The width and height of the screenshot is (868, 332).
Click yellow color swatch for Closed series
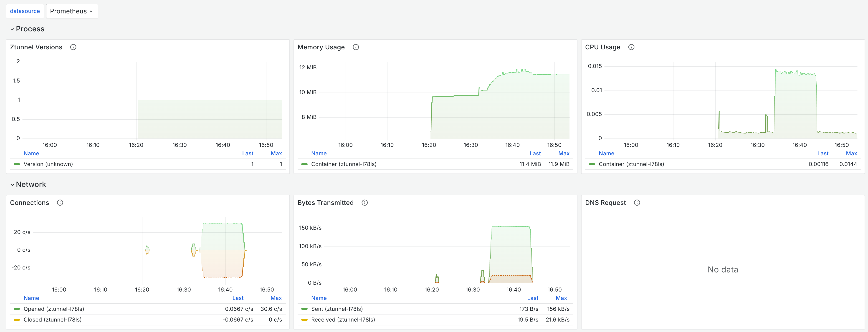pyautogui.click(x=17, y=320)
